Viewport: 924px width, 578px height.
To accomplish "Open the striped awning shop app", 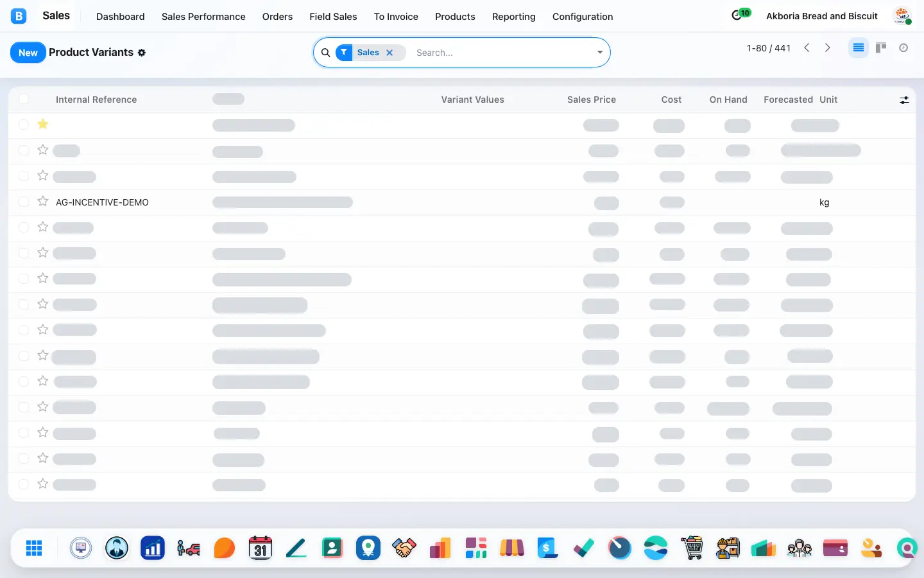I will coord(512,548).
